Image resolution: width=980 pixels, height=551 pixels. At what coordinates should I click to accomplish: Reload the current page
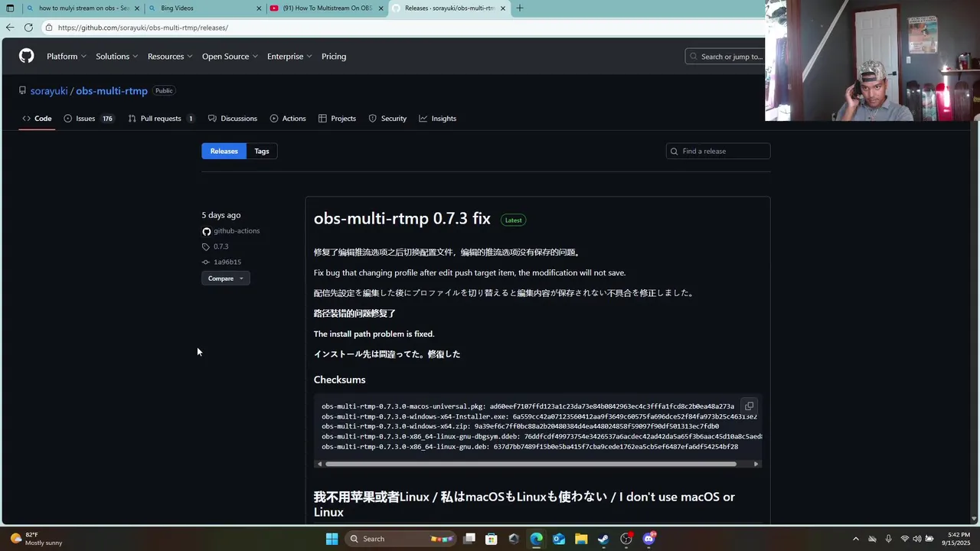pyautogui.click(x=28, y=28)
